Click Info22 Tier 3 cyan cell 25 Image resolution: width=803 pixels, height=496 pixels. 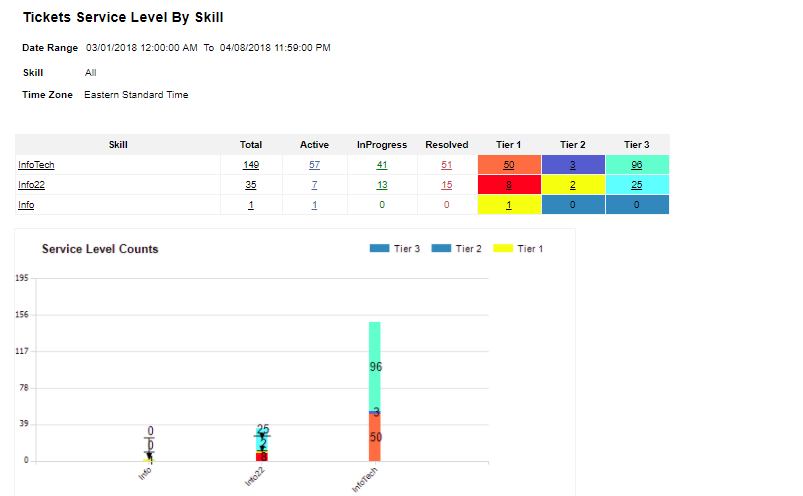pos(637,185)
